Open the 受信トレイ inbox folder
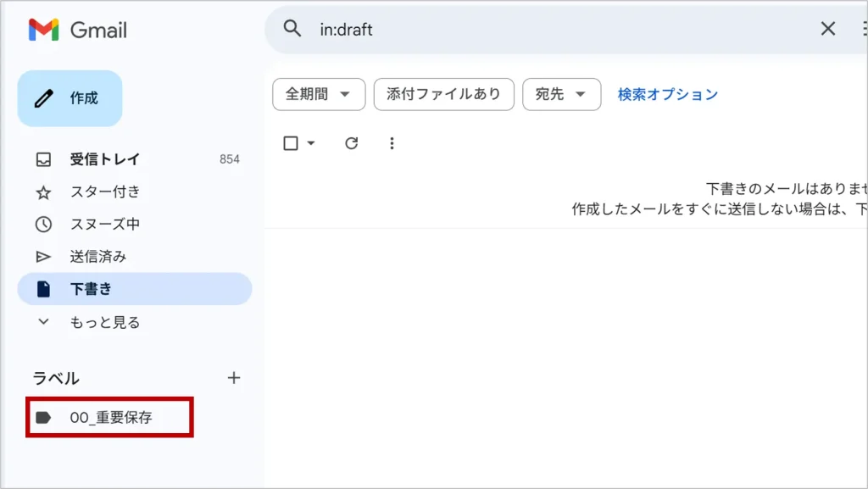The height and width of the screenshot is (489, 868). click(x=104, y=159)
